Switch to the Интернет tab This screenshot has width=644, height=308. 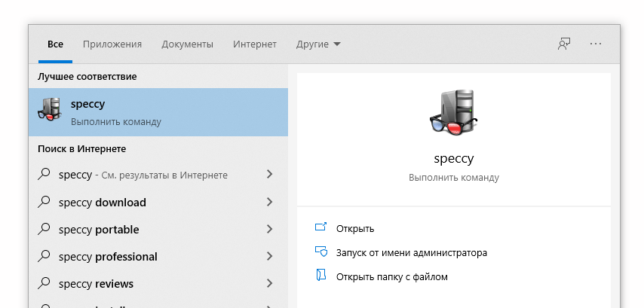pos(255,44)
